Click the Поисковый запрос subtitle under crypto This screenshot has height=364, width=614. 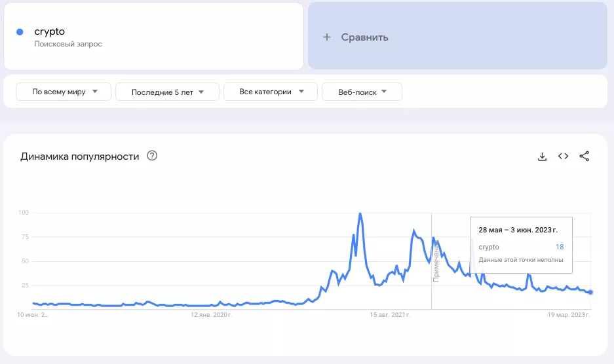68,44
